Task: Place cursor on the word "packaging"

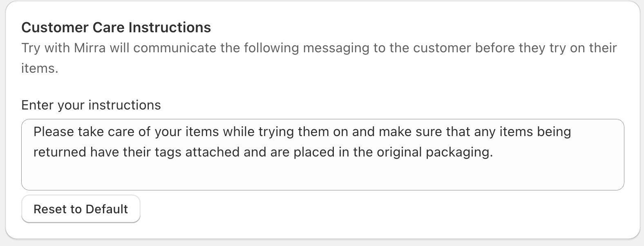Action: coord(459,152)
